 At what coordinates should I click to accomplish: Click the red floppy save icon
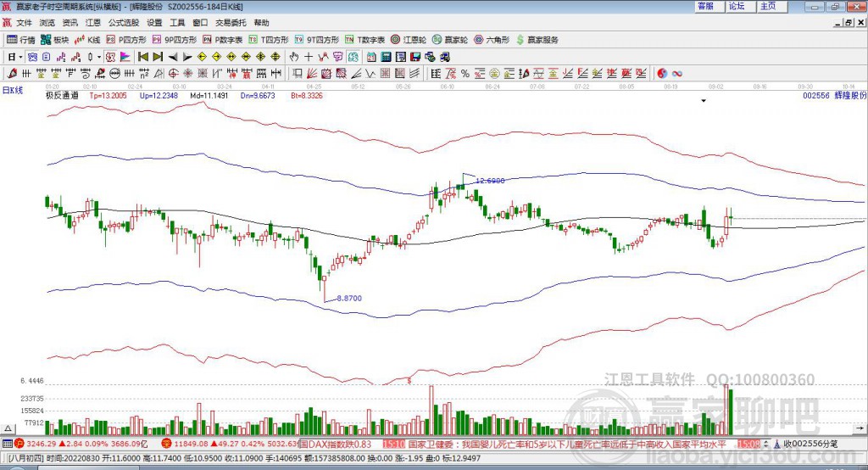tap(415, 57)
